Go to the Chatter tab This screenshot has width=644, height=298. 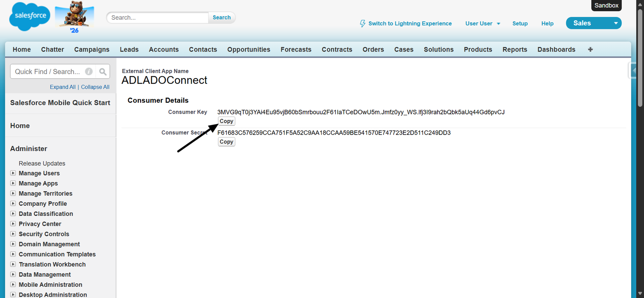pyautogui.click(x=52, y=50)
